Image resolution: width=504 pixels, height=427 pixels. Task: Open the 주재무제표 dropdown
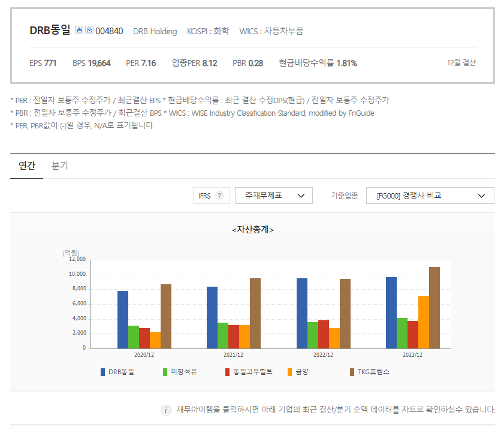274,196
